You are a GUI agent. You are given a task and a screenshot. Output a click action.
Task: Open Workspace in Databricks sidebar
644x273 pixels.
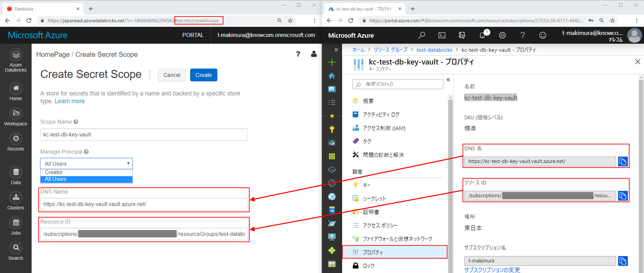coord(16,118)
